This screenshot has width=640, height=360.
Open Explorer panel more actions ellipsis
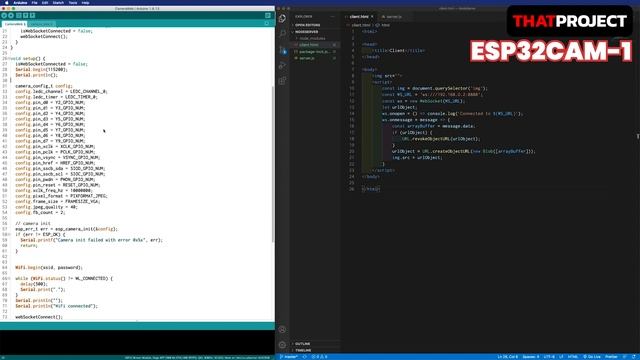tap(333, 16)
